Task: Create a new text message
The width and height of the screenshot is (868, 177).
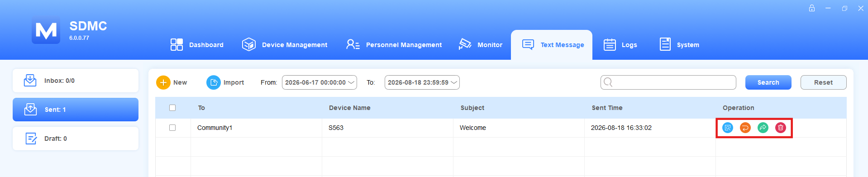Action: click(x=172, y=82)
